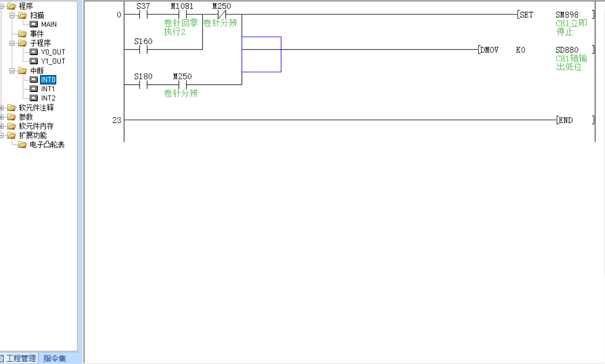The width and height of the screenshot is (605, 364).
Task: Expand the 软元件注释 node
Action: [x=2, y=107]
